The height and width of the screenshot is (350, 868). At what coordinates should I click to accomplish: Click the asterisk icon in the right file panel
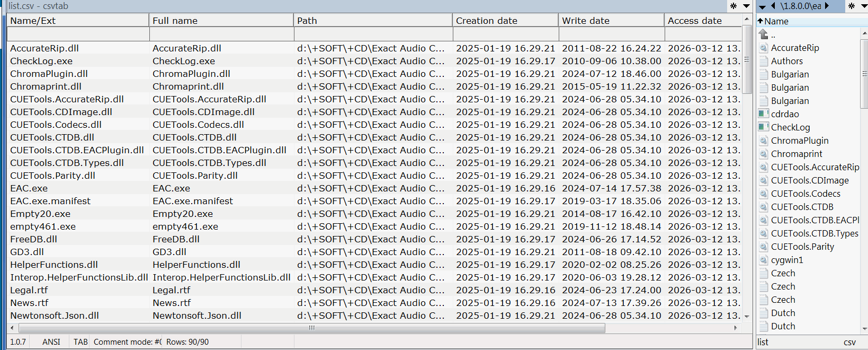(x=852, y=6)
